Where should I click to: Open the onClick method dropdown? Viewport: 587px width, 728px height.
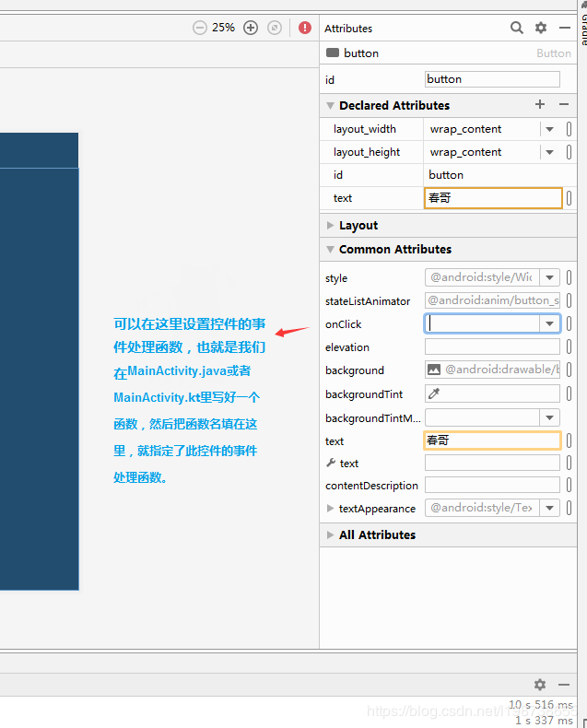pyautogui.click(x=550, y=323)
